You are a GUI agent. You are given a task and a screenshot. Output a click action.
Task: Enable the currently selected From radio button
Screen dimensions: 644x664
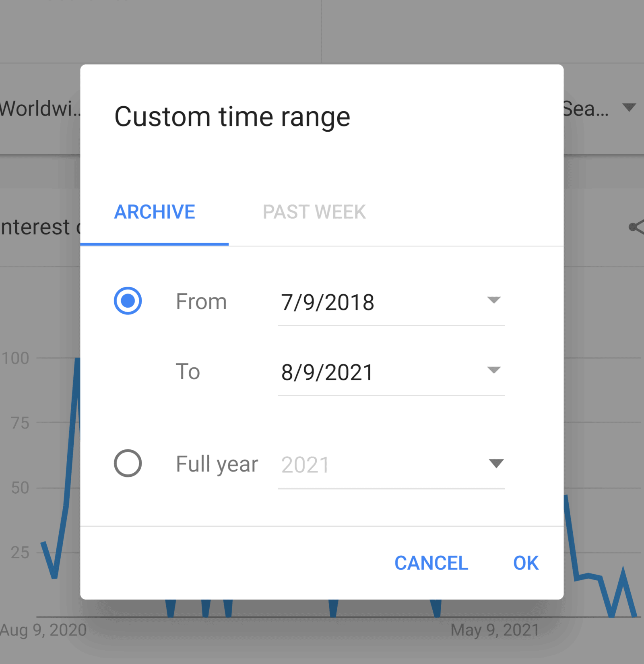pyautogui.click(x=128, y=300)
